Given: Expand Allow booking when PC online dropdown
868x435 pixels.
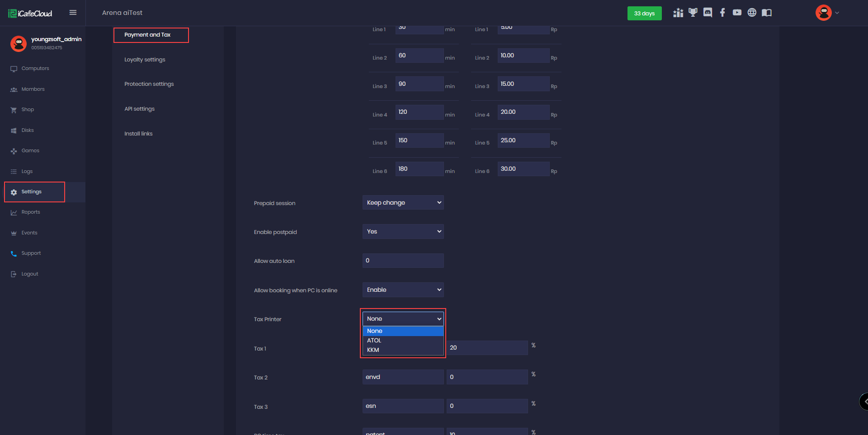Looking at the screenshot, I should pos(403,290).
